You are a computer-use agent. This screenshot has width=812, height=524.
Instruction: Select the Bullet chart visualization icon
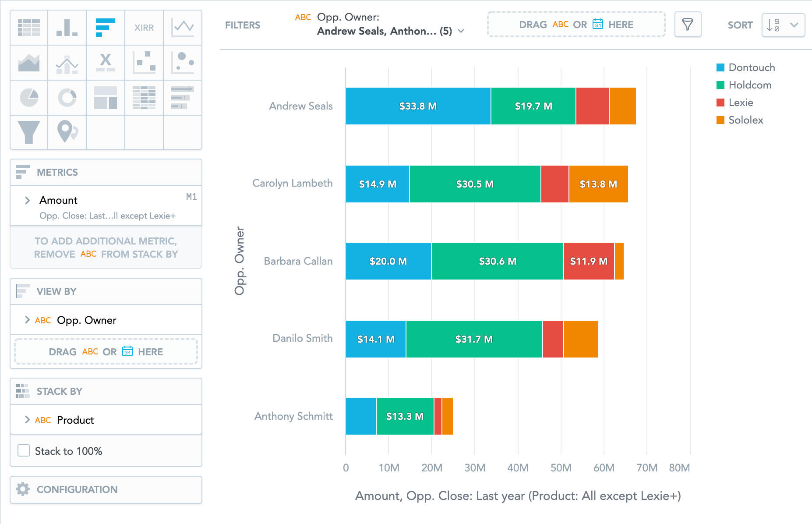[183, 98]
